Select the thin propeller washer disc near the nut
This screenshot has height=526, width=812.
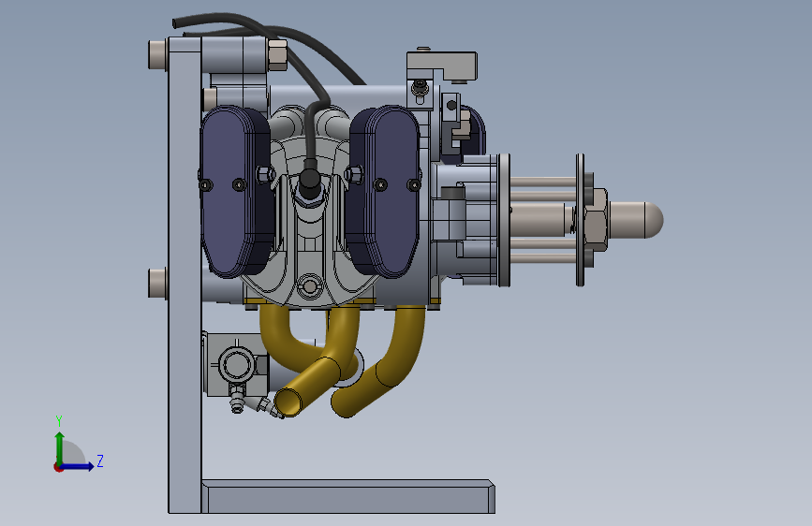click(580, 220)
